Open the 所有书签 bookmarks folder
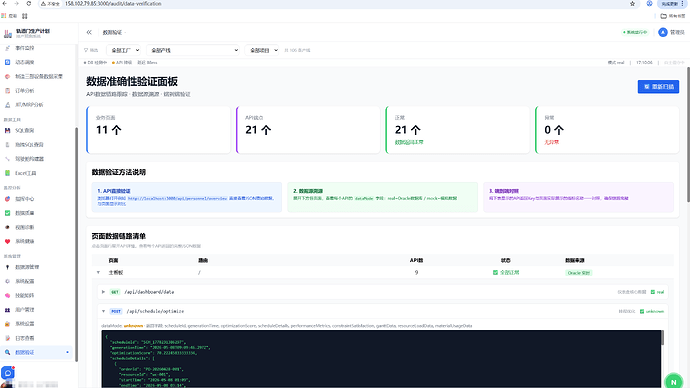 coord(672,16)
